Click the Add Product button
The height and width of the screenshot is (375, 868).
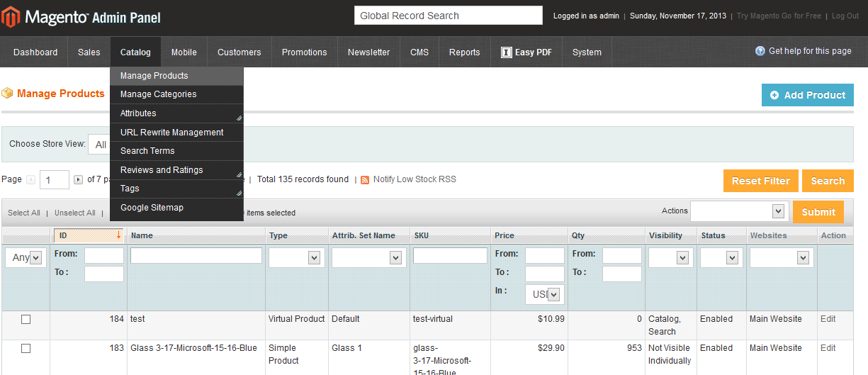tap(808, 95)
